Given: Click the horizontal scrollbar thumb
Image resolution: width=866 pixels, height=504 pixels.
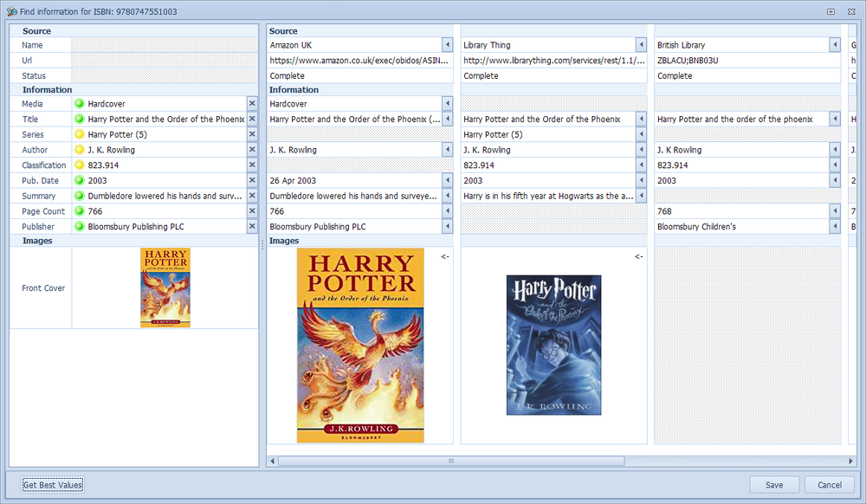Looking at the screenshot, I should [451, 461].
